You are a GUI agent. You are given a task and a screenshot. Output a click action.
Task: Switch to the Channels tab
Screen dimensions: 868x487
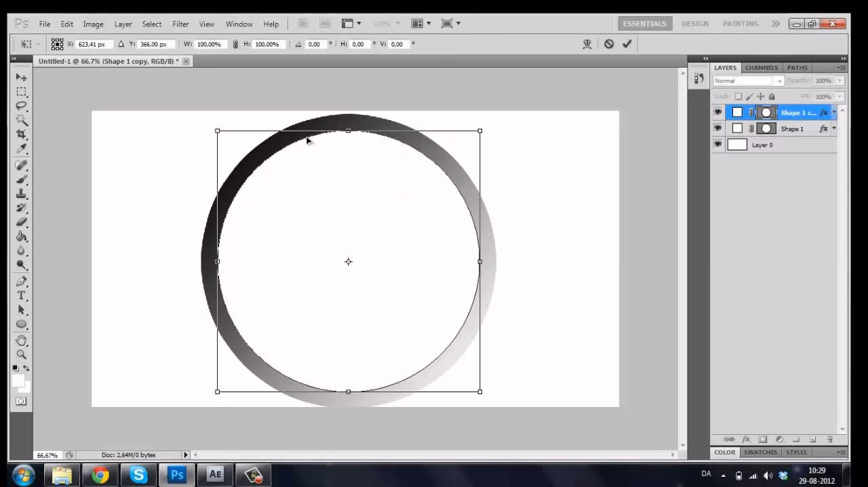761,67
